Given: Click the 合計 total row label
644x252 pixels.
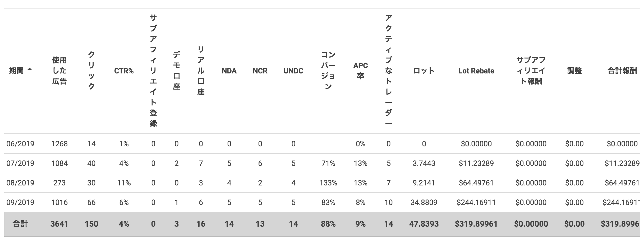Looking at the screenshot, I should tap(20, 224).
